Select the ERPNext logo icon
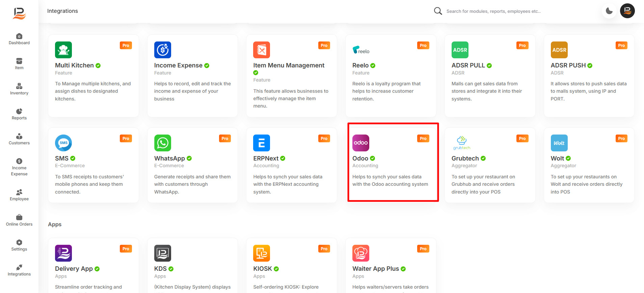Viewport: 644px width, 293px height. [x=262, y=143]
